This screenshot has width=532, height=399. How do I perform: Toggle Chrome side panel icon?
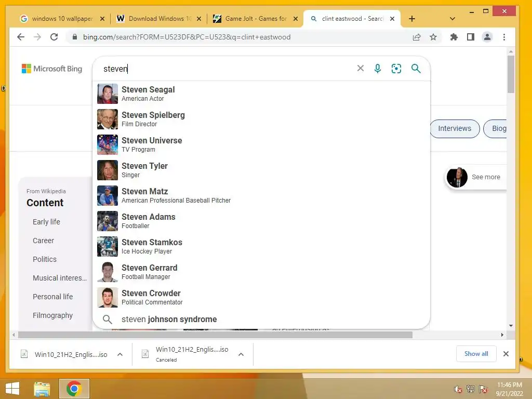(471, 37)
